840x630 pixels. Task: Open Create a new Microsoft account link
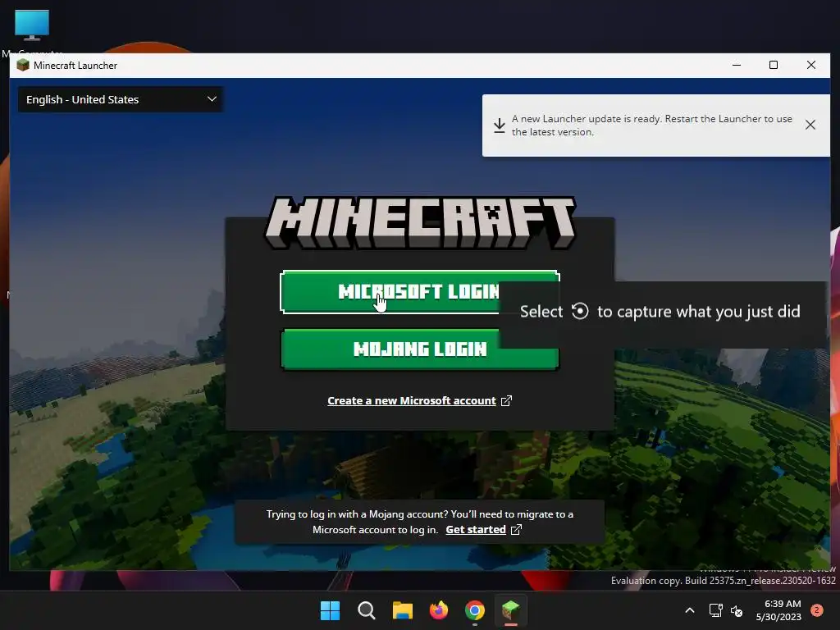[x=412, y=400]
